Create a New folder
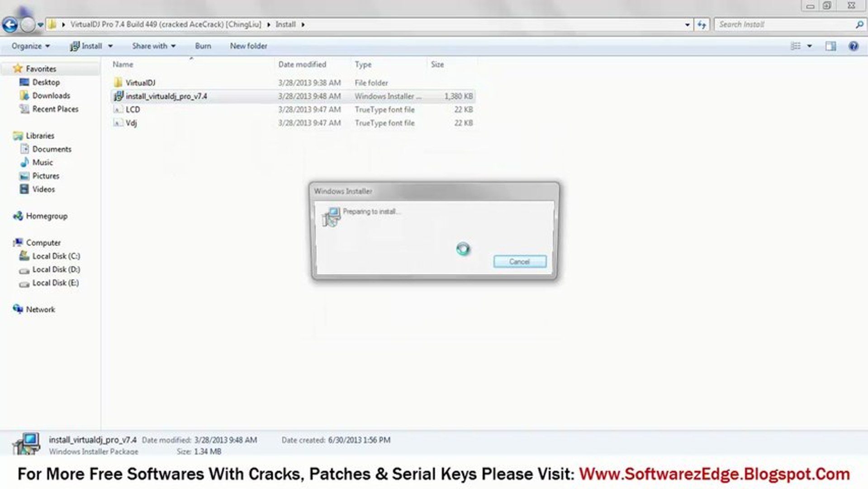The height and width of the screenshot is (489, 868). tap(248, 46)
